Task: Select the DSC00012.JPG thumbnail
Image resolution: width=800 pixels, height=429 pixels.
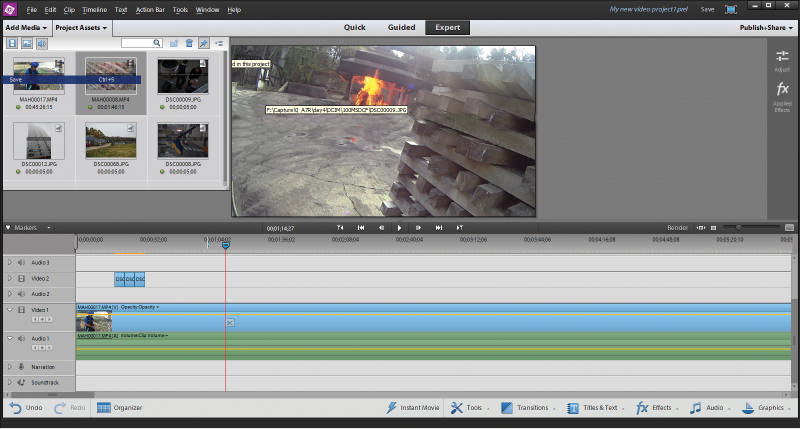Action: 39,141
